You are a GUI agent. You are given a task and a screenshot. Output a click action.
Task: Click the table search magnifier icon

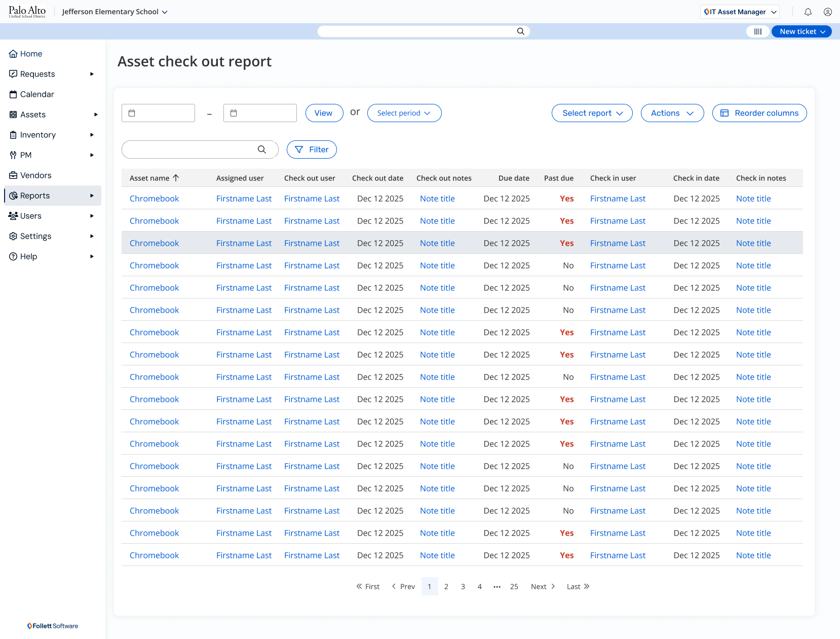261,149
